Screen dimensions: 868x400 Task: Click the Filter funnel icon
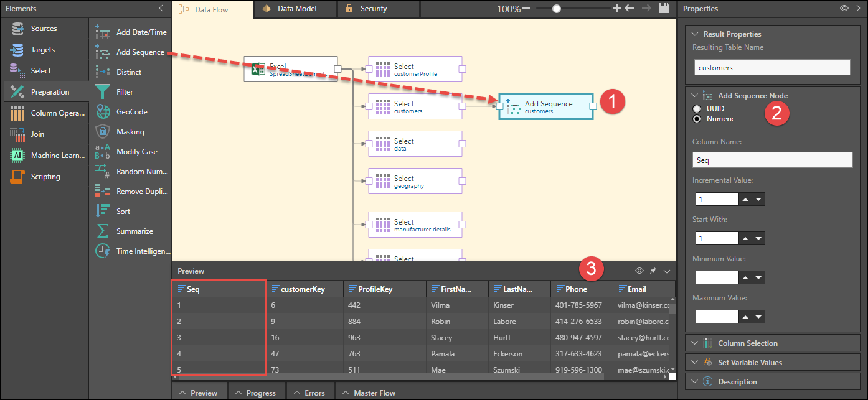coord(103,92)
